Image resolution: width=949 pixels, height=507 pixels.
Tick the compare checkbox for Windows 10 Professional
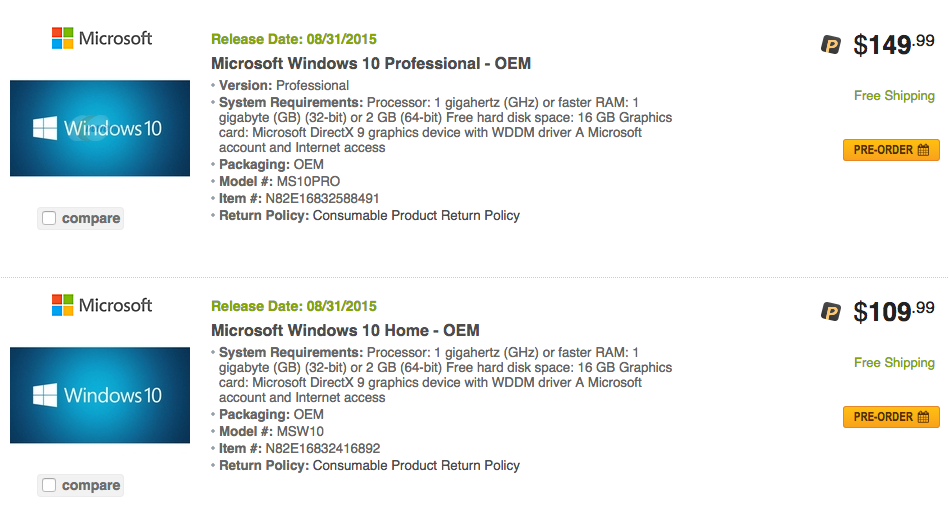click(x=49, y=218)
